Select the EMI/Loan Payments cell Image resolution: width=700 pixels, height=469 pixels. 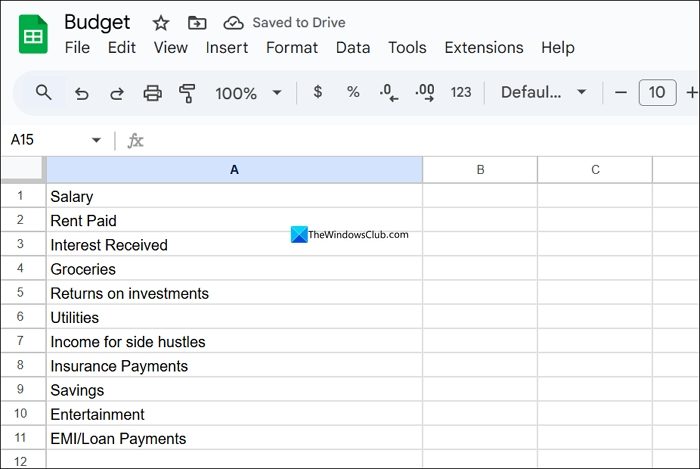point(234,438)
